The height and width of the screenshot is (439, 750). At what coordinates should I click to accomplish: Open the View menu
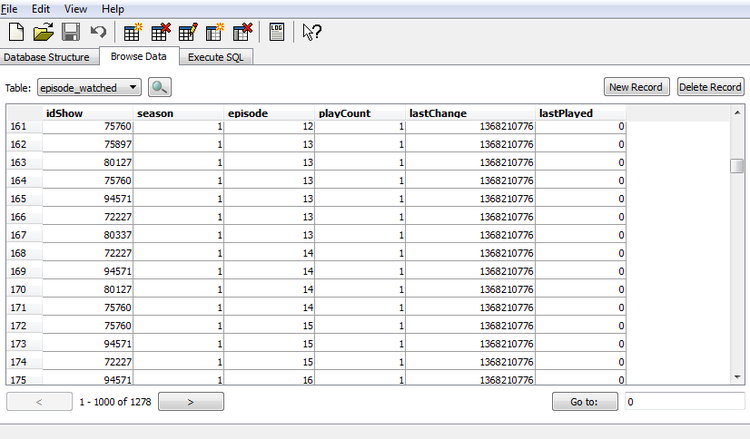point(76,8)
